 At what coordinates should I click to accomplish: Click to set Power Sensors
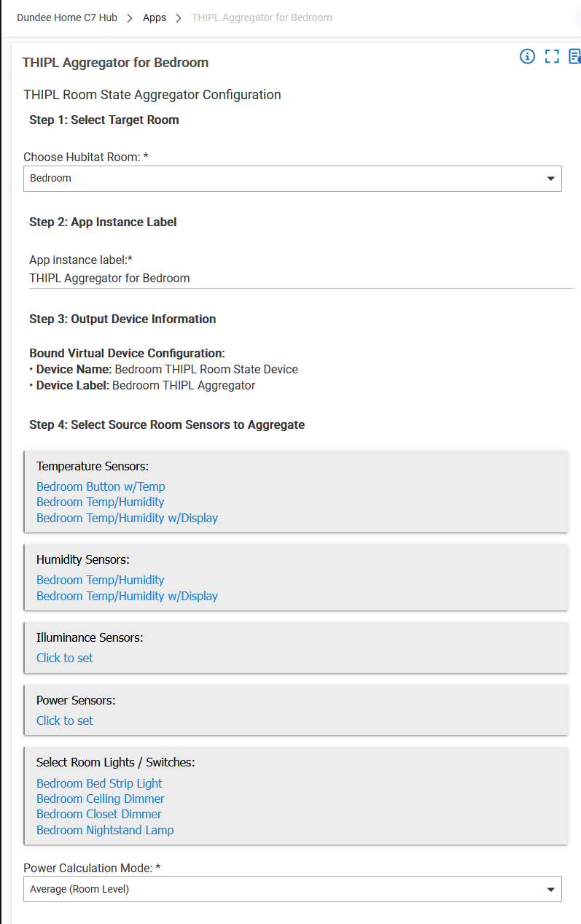pos(65,721)
